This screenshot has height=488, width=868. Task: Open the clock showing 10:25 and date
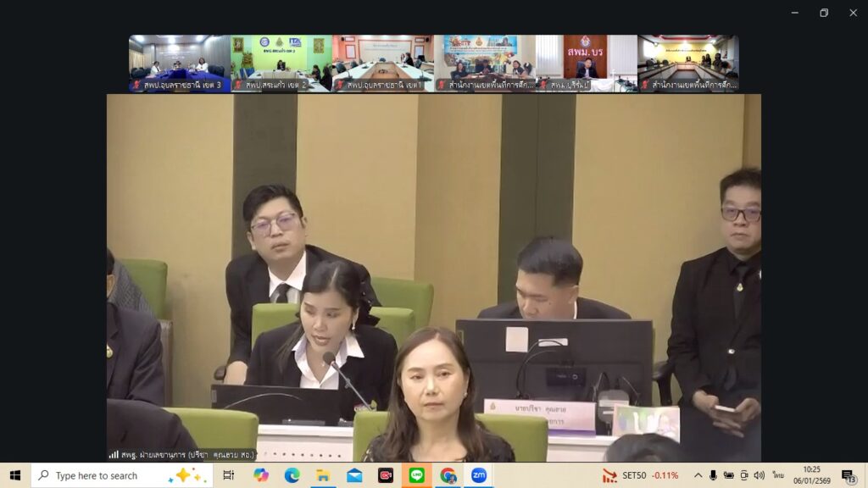[810, 475]
